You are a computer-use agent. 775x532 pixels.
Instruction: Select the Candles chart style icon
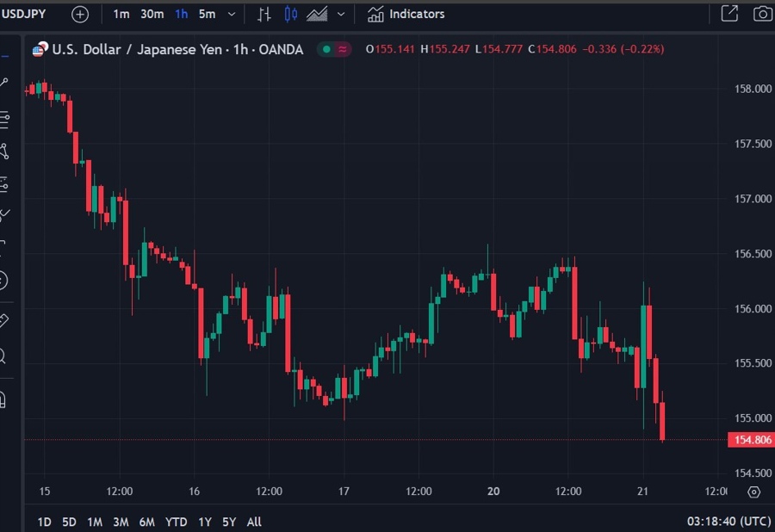pyautogui.click(x=291, y=15)
